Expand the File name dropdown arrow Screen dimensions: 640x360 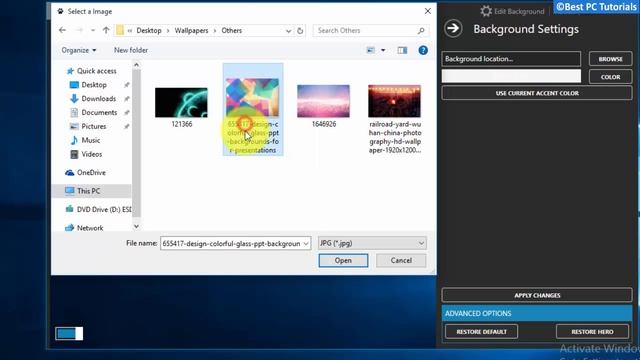(x=306, y=244)
